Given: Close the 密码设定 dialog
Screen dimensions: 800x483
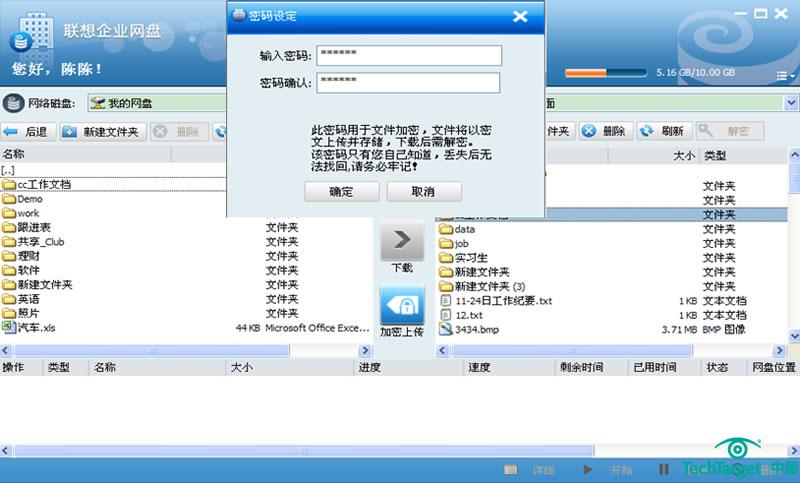Looking at the screenshot, I should [x=520, y=16].
